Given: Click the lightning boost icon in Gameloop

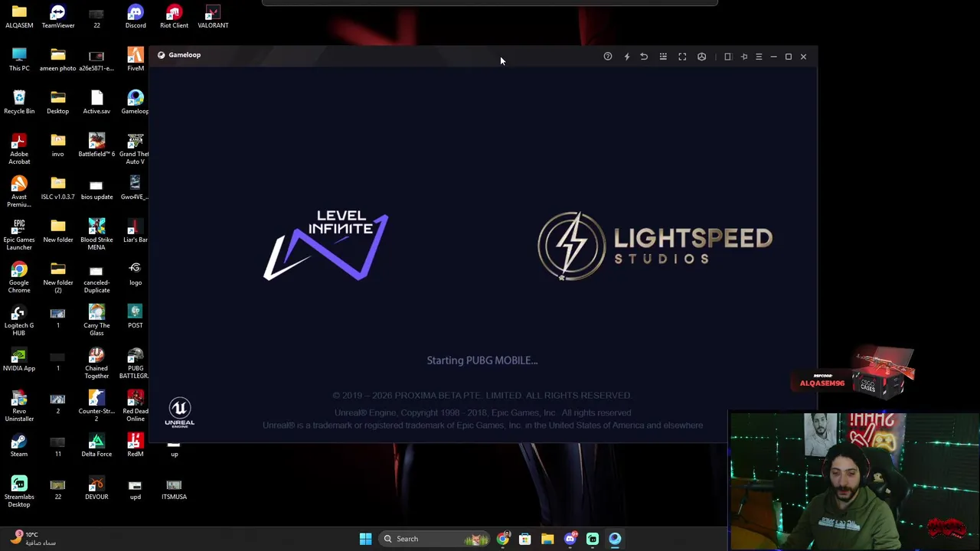Looking at the screenshot, I should point(627,57).
